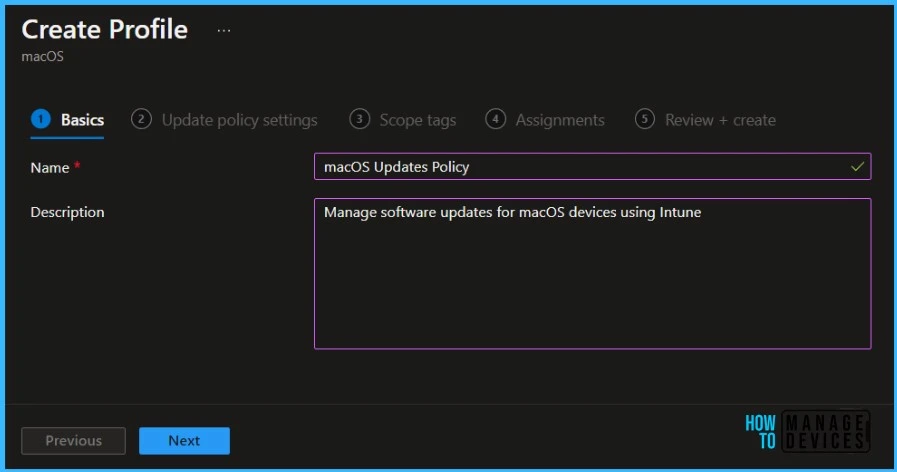Click the Description text area
This screenshot has height=472, width=897.
[593, 273]
